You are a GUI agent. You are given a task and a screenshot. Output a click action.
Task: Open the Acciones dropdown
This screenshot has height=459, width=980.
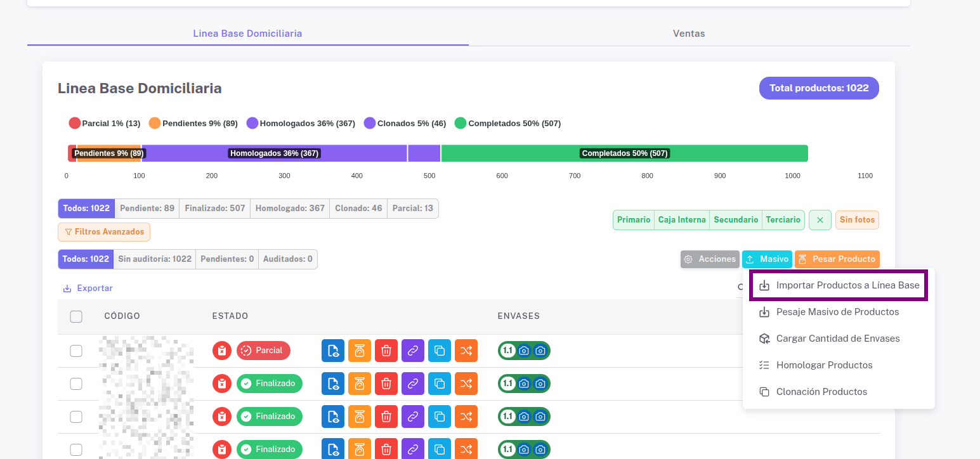710,259
